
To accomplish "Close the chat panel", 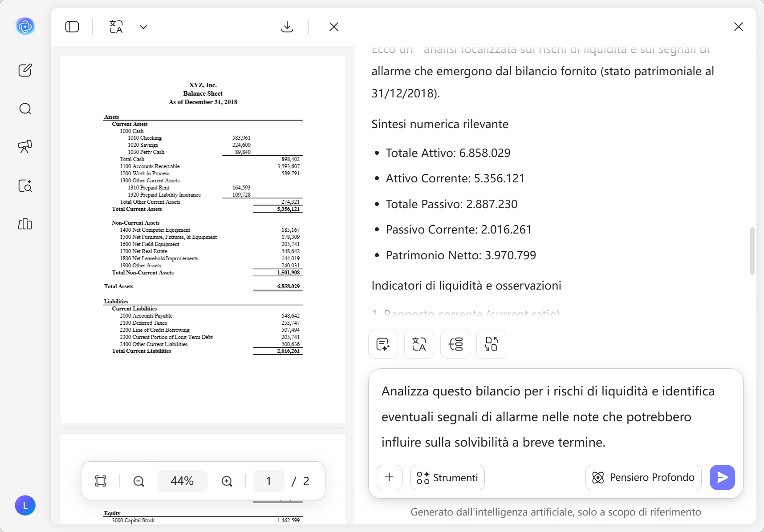I will [739, 27].
